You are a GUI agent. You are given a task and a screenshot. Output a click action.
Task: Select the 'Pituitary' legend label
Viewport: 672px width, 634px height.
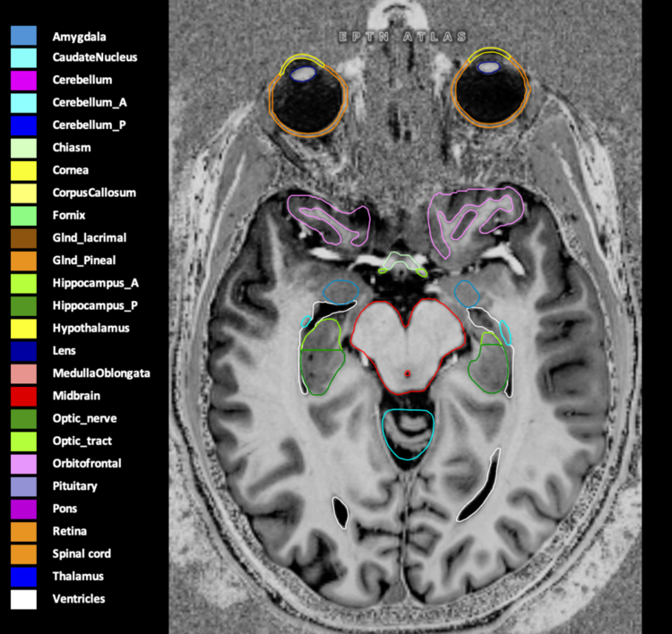point(74,486)
